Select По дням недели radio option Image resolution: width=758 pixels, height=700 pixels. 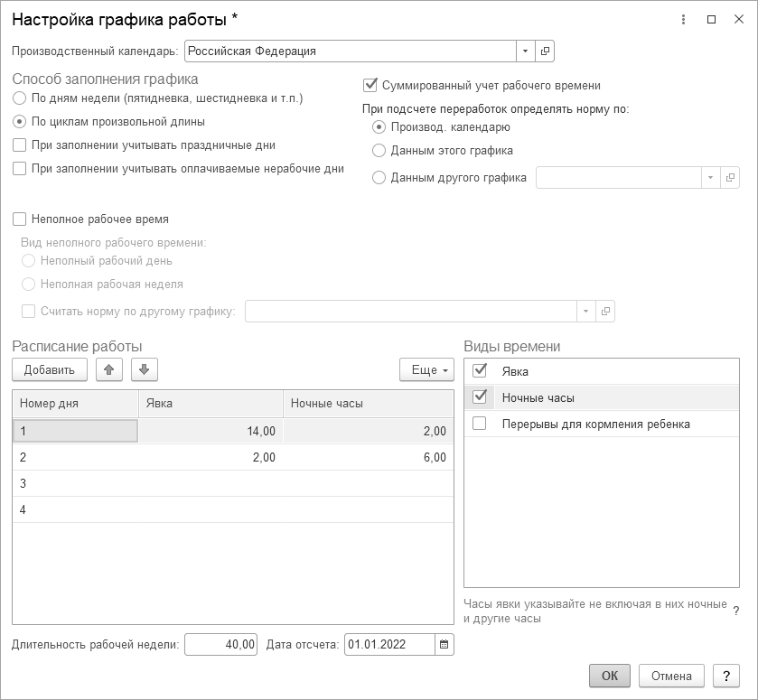point(20,98)
